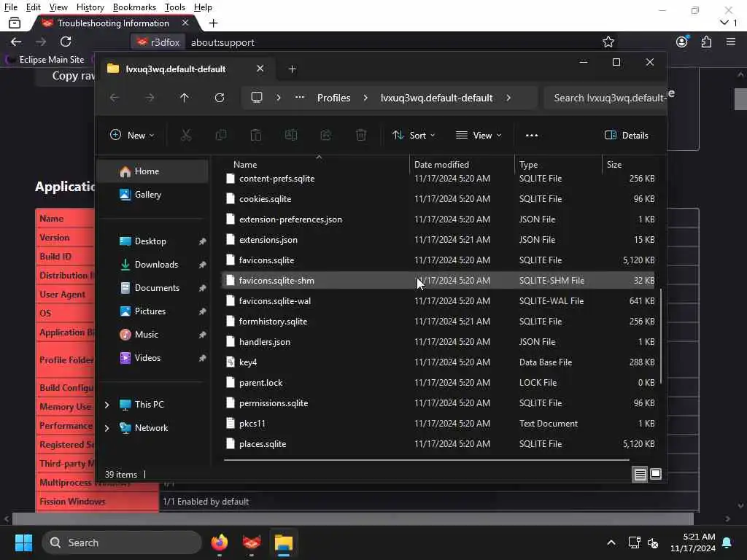Select the key4 database file
The height and width of the screenshot is (560, 747).
(x=440, y=362)
